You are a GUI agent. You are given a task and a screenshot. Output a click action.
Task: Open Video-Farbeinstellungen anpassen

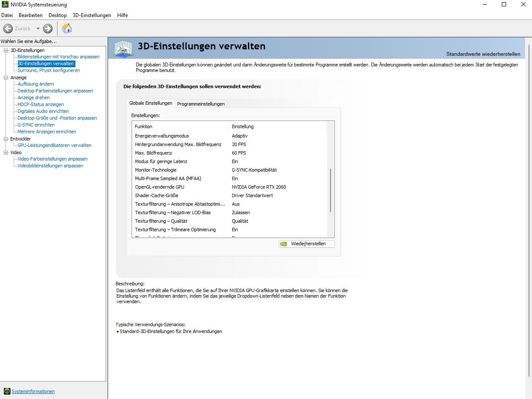coord(52,159)
